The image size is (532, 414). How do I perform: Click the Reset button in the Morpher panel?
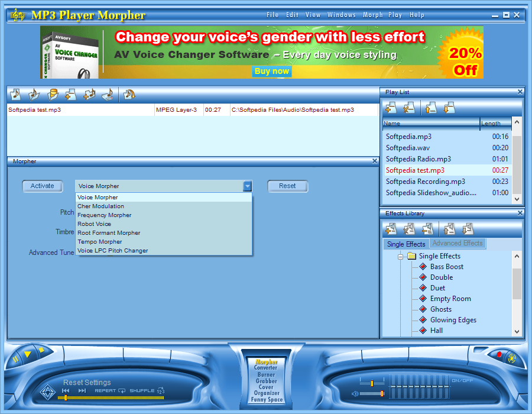pyautogui.click(x=287, y=186)
